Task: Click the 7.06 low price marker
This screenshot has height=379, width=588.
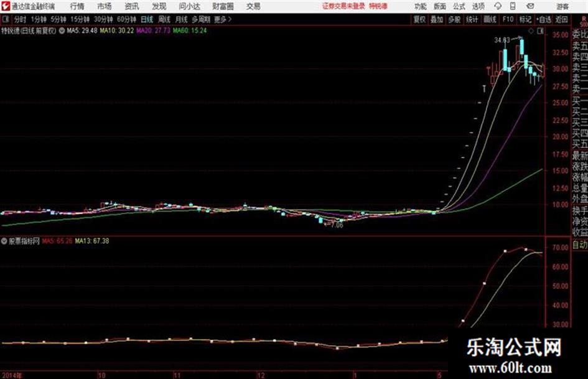Action: tap(337, 225)
